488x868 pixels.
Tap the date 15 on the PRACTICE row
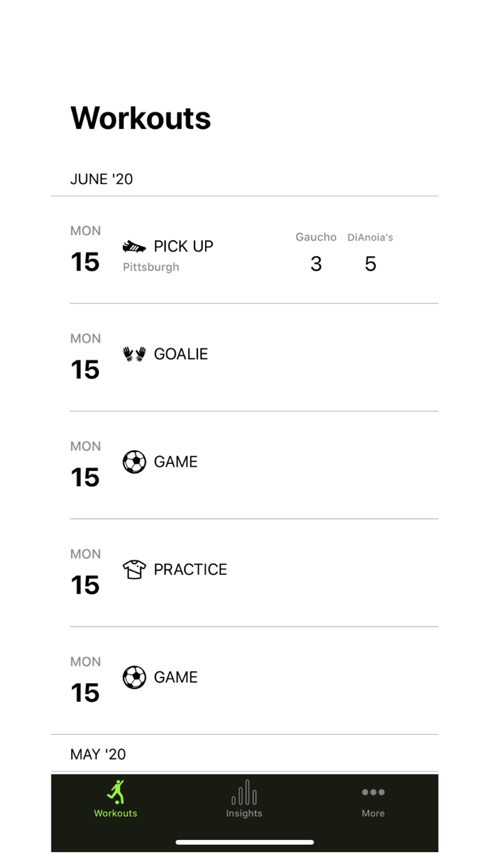point(85,585)
